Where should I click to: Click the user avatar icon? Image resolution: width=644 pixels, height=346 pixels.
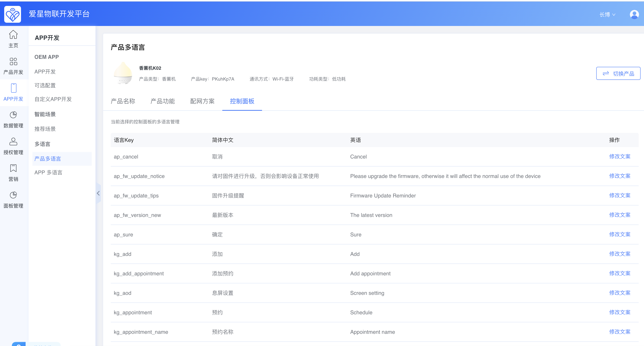point(634,14)
